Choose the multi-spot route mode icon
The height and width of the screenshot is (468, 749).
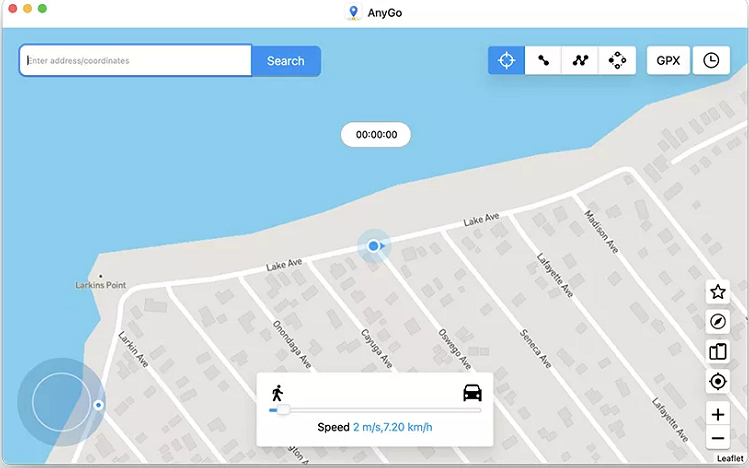[580, 61]
